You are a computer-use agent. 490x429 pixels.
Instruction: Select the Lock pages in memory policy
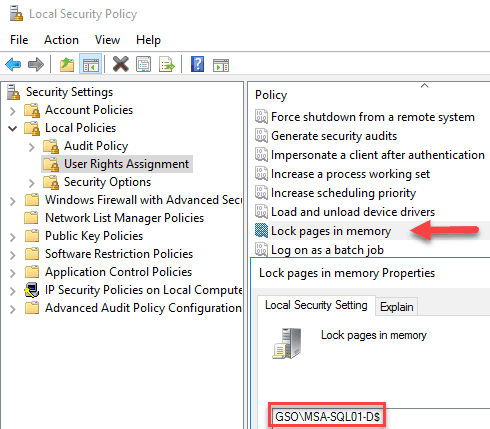331,231
